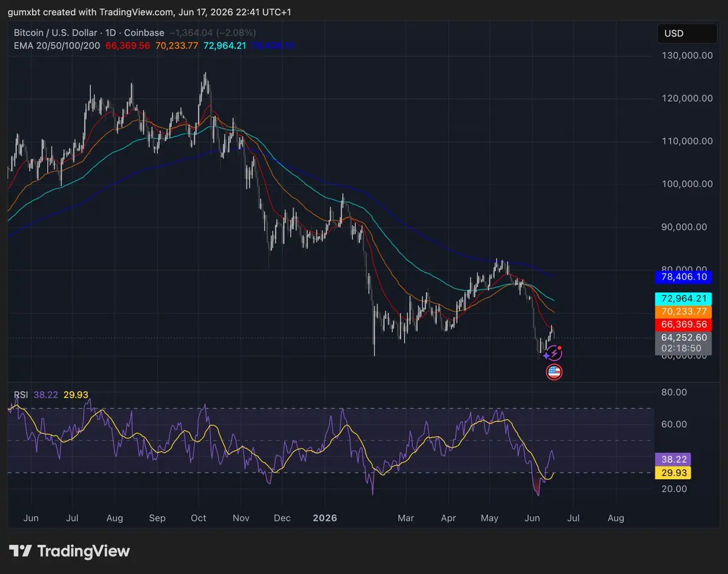Screen dimensions: 728x574
Task: Click the 120,000.00 price scale value
Action: [x=687, y=98]
